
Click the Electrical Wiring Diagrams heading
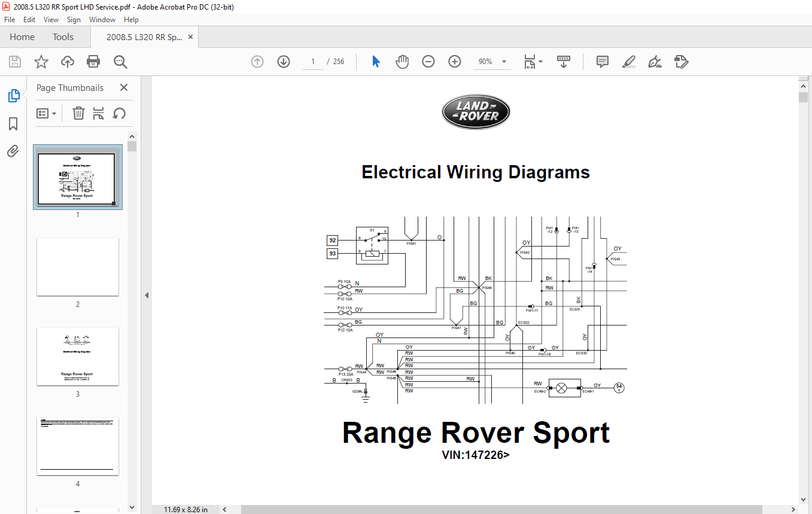tap(476, 172)
